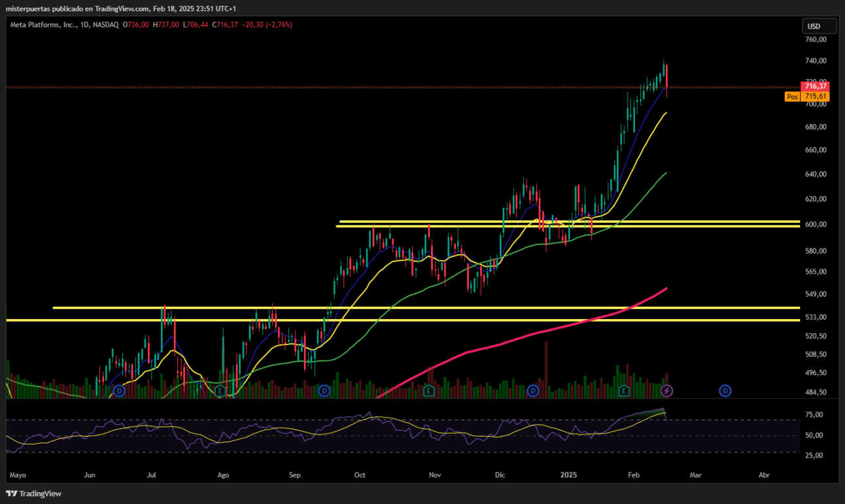Click the 660,00 price axis label
This screenshot has width=845, height=504.
pos(817,150)
